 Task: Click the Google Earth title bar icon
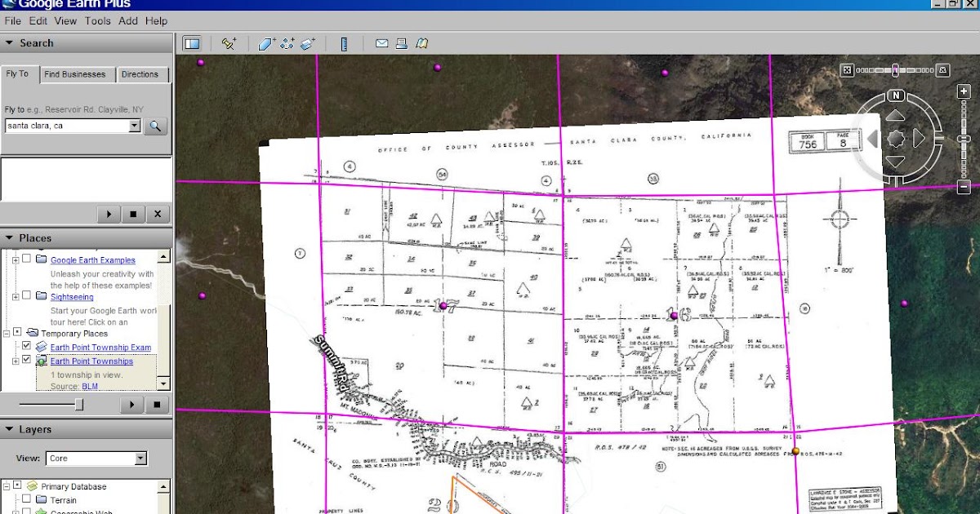click(7, 4)
